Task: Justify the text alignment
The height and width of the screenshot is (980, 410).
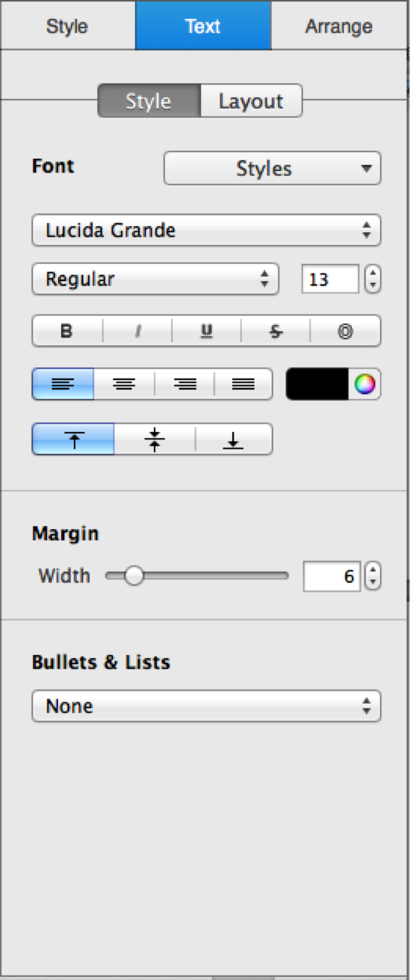Action: (x=243, y=384)
